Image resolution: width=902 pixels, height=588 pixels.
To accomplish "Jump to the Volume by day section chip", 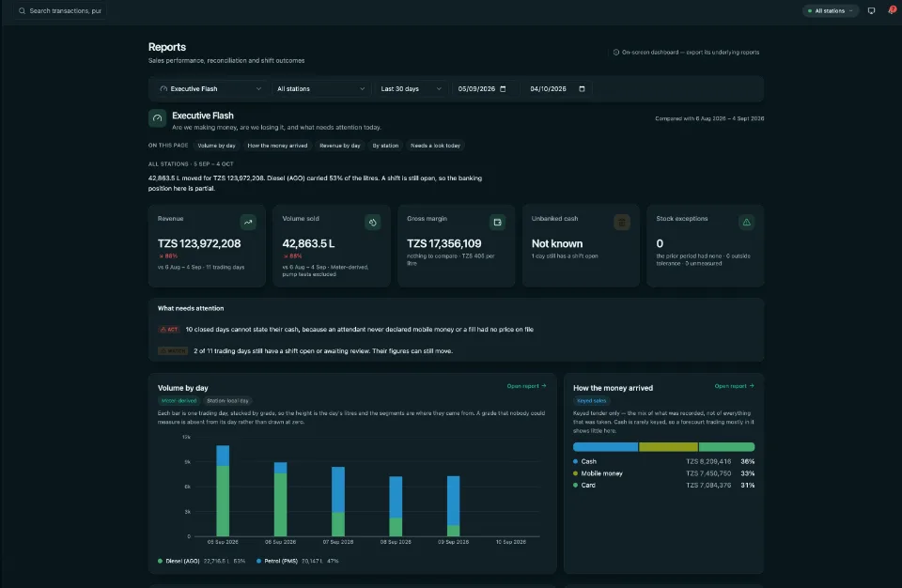I will pyautogui.click(x=216, y=146).
